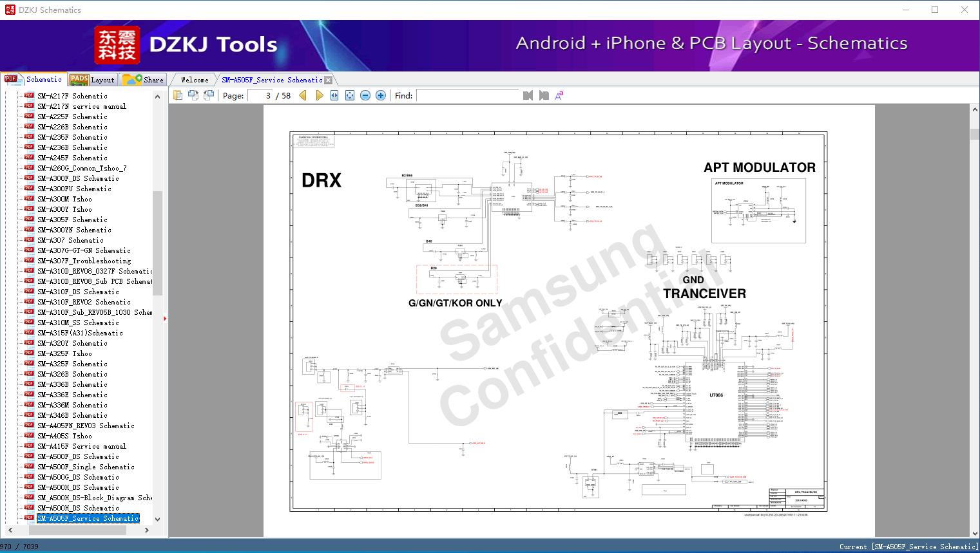This screenshot has height=553, width=980.
Task: Open SM-A305F Schematic
Action: point(72,220)
